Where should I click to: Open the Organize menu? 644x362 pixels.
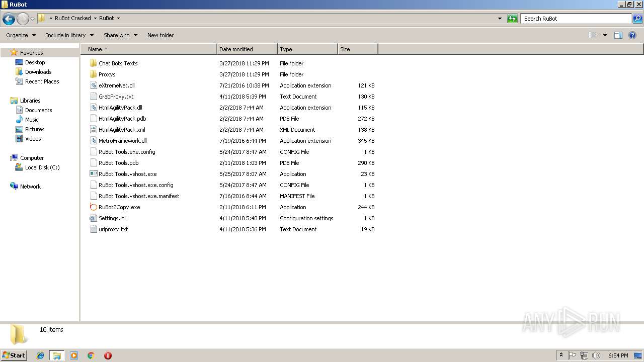[x=21, y=35]
